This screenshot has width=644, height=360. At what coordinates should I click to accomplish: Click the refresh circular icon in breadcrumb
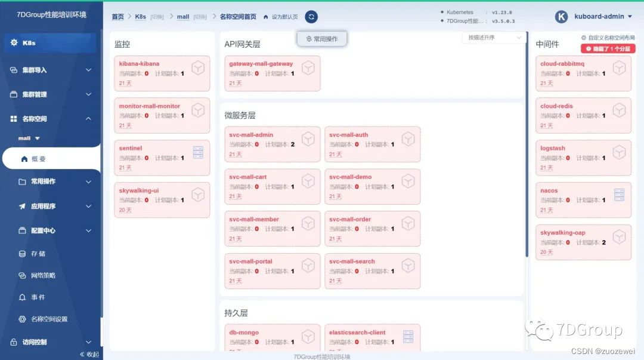[x=311, y=17]
